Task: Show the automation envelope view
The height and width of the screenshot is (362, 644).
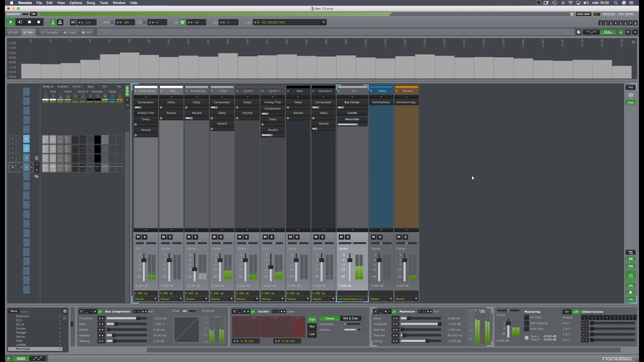Action: (37, 358)
